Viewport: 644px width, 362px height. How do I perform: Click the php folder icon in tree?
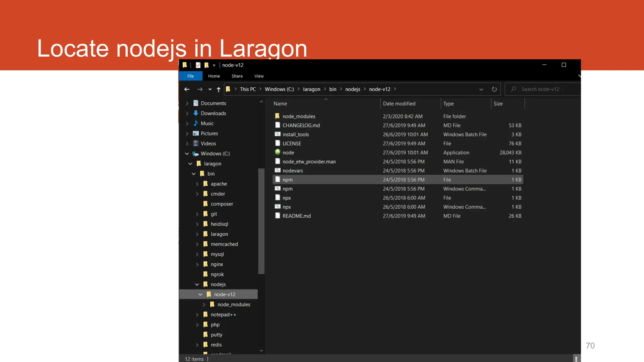pos(206,324)
